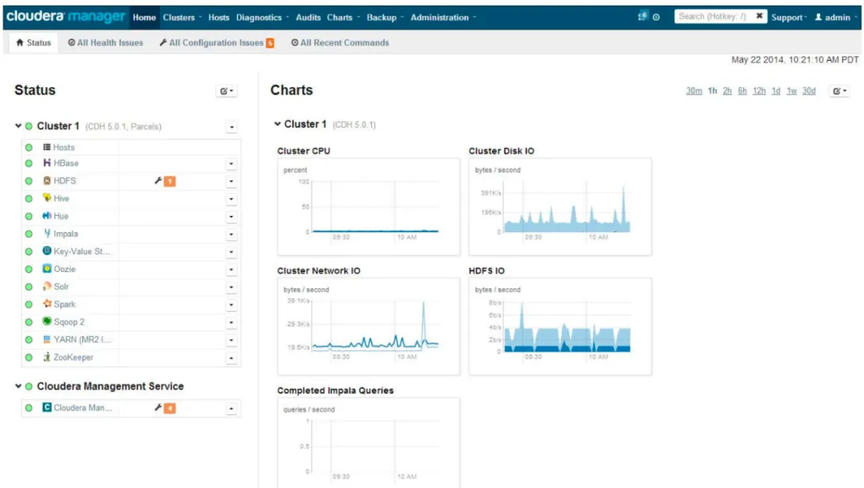
Task: Click the HBase service icon
Action: click(47, 163)
